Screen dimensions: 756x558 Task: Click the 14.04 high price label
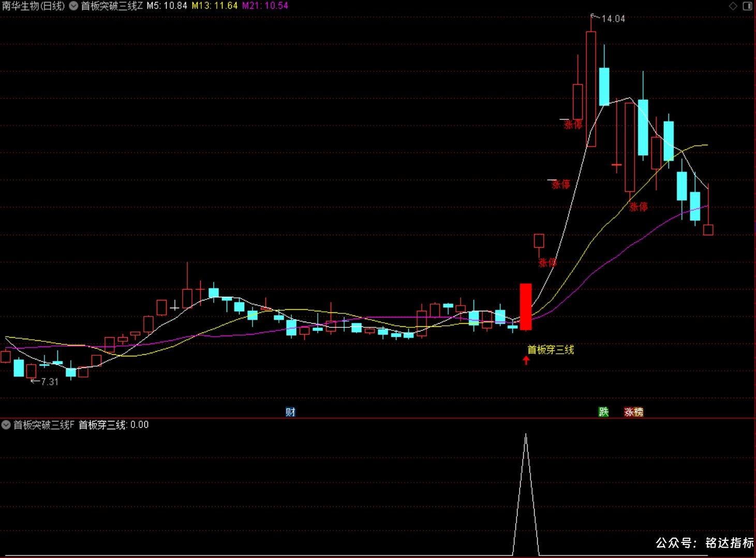pos(613,19)
